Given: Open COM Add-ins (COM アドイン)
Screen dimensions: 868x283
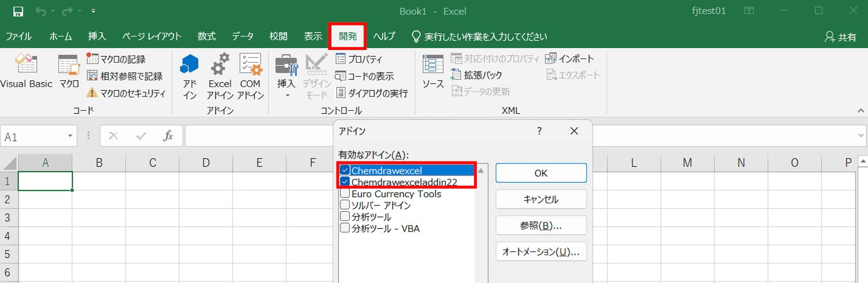Looking at the screenshot, I should 250,76.
